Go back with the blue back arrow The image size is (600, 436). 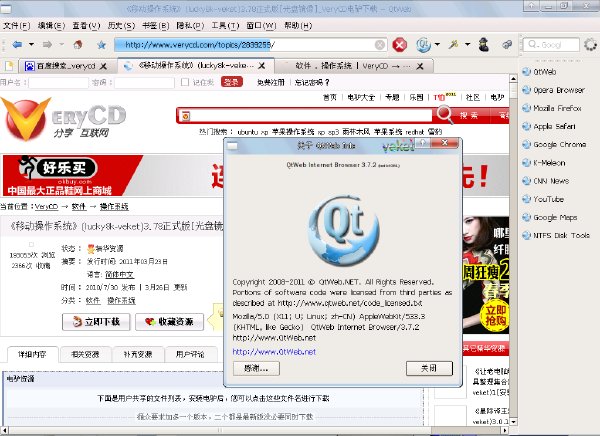point(17,45)
